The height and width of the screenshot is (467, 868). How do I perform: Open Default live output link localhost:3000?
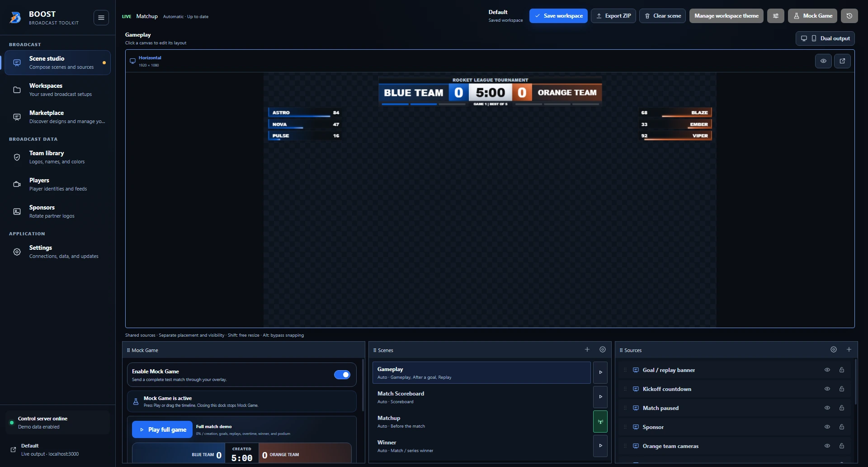click(57, 449)
